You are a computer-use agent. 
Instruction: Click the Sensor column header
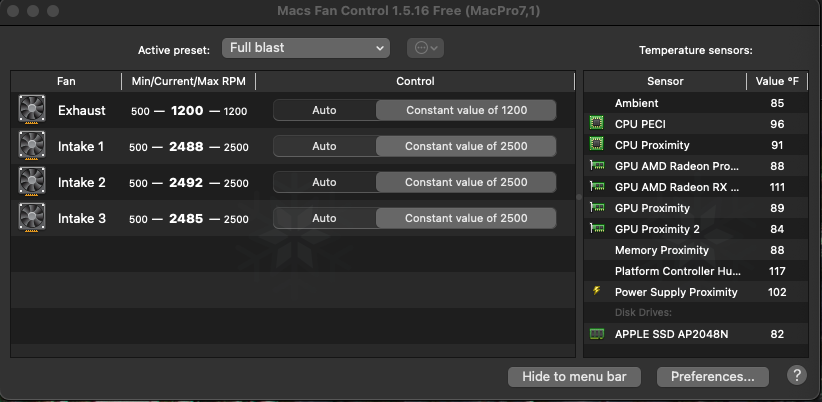pos(665,81)
